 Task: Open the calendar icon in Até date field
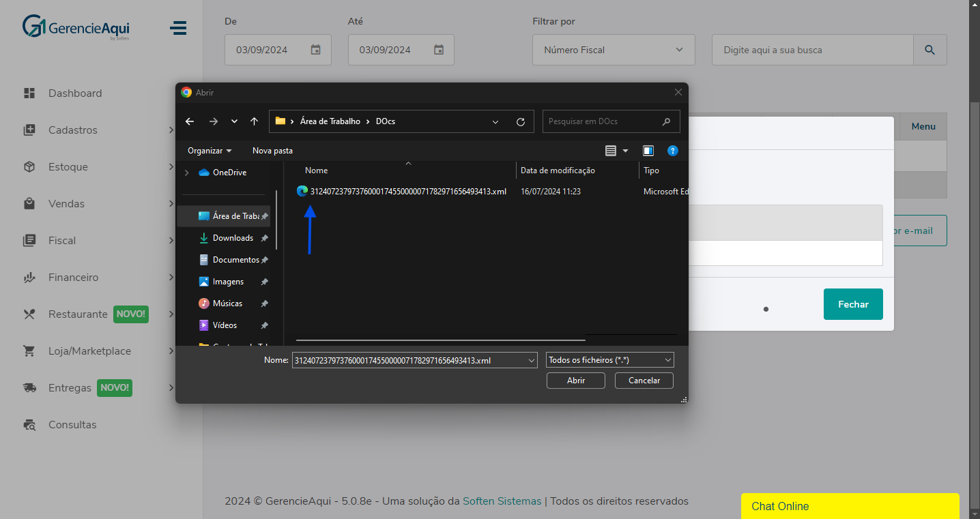click(x=439, y=50)
